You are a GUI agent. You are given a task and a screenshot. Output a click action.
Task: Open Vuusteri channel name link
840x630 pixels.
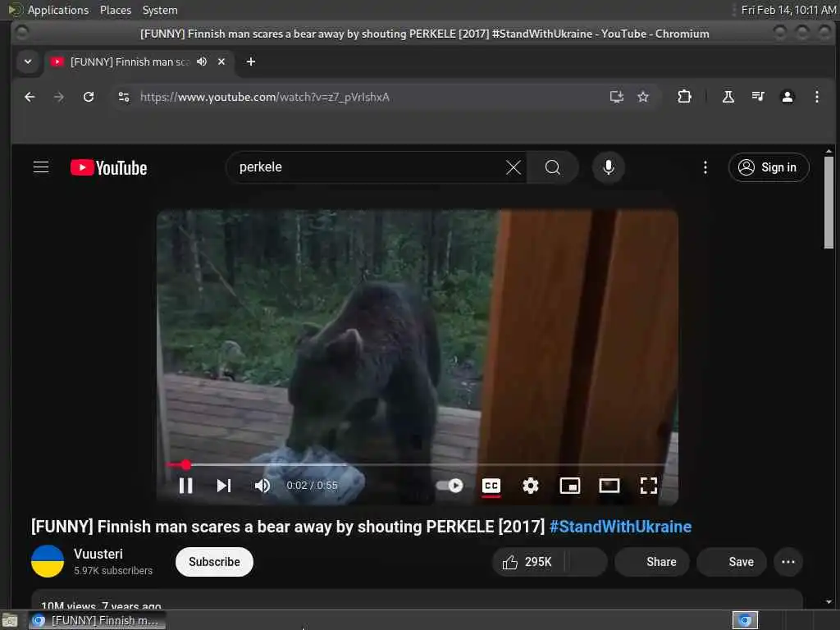pos(98,554)
